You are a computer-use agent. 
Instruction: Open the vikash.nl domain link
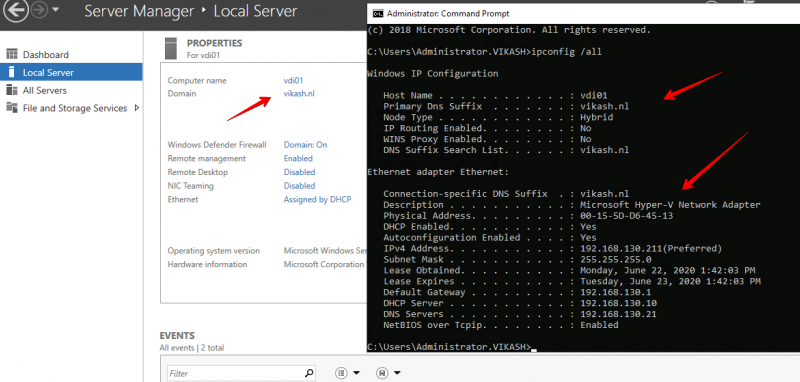[x=299, y=93]
